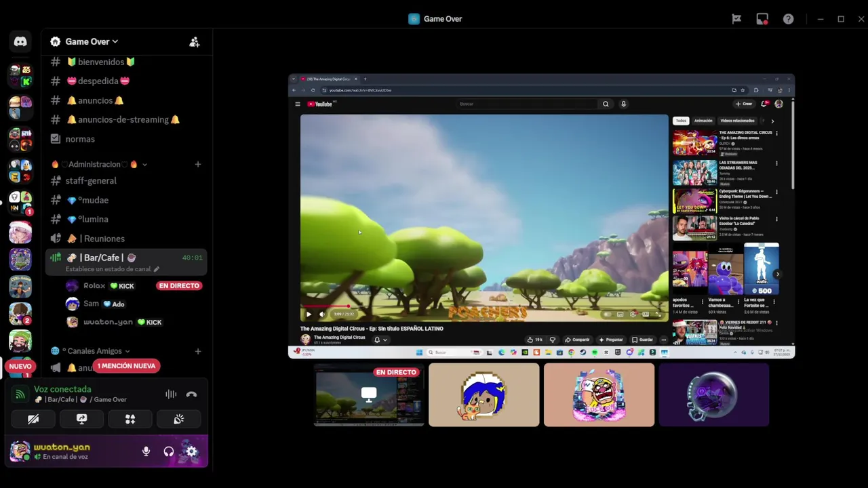
Task: Play the video in streamed YouTube window
Action: pos(309,314)
